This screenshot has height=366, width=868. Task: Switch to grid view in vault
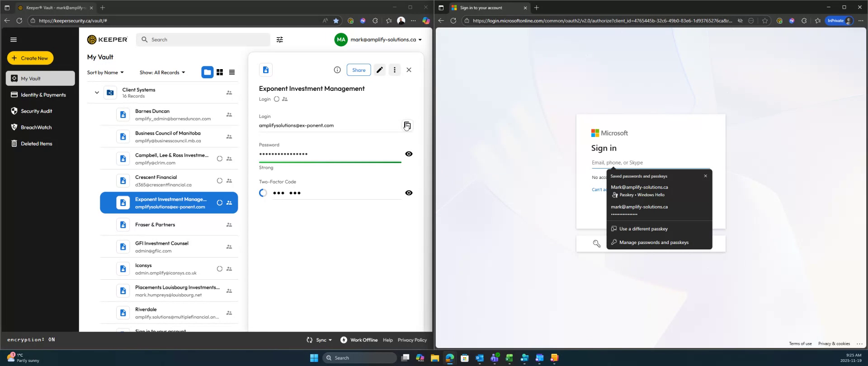[220, 72]
